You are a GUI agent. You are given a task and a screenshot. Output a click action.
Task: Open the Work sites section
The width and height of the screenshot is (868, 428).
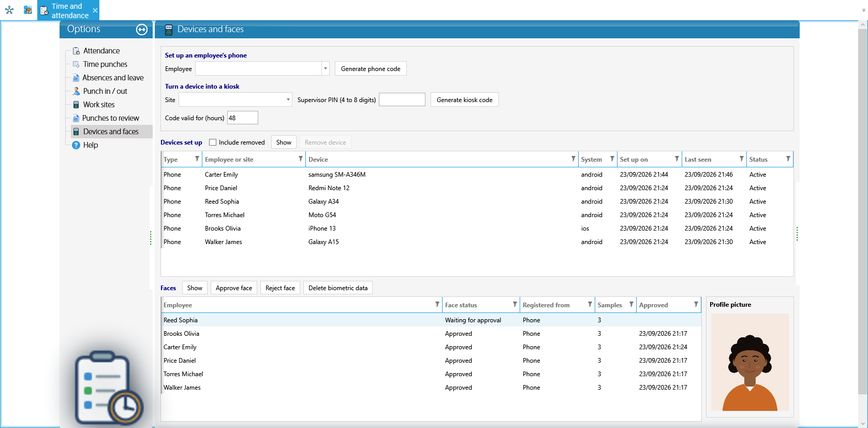coord(99,105)
